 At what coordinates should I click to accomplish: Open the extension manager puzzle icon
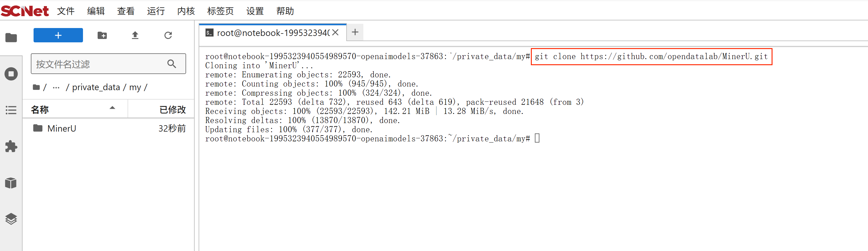11,146
